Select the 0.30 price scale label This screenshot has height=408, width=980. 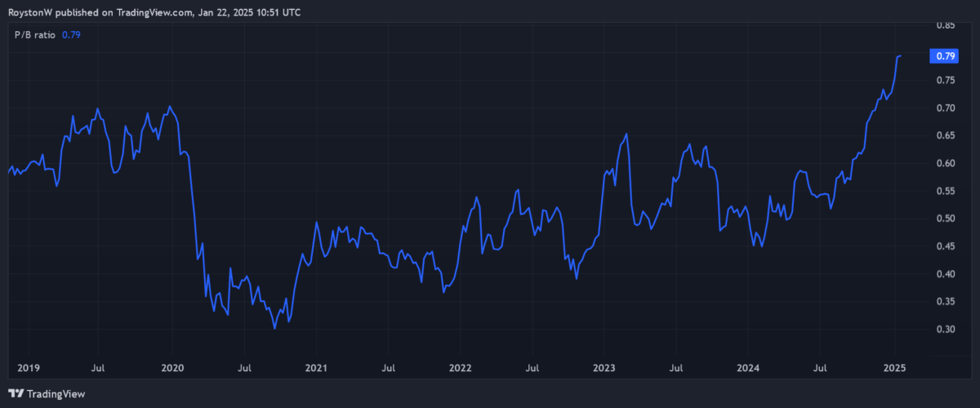pyautogui.click(x=946, y=330)
